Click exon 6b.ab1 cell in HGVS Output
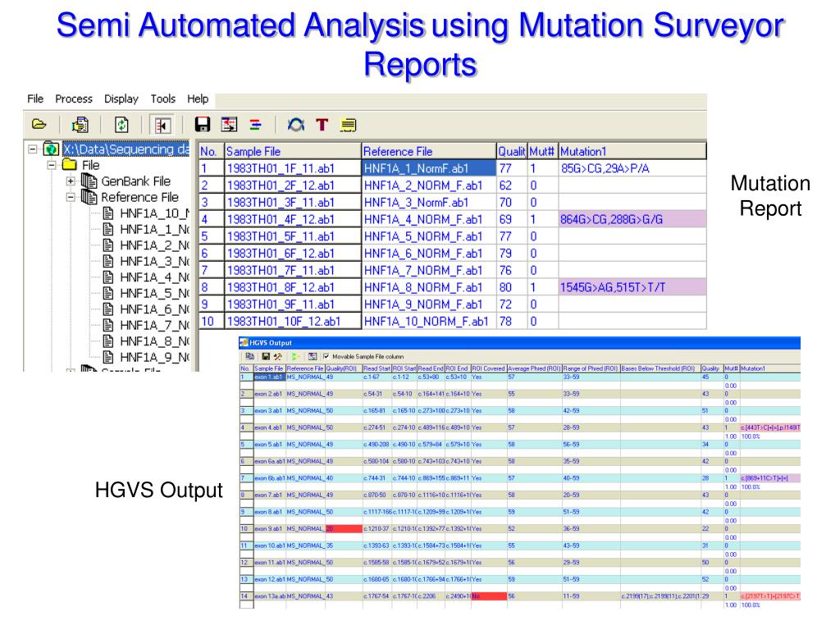The width and height of the screenshot is (840, 630). tap(269, 478)
